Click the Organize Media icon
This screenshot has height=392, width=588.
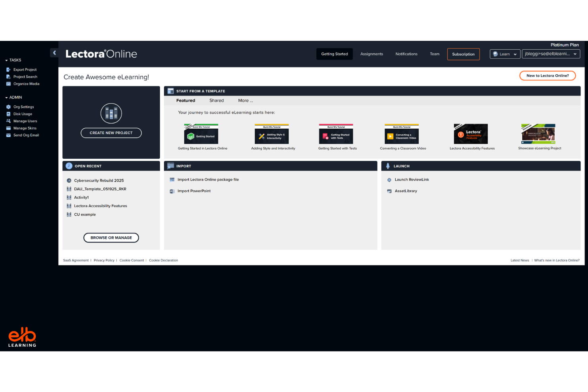pyautogui.click(x=8, y=84)
